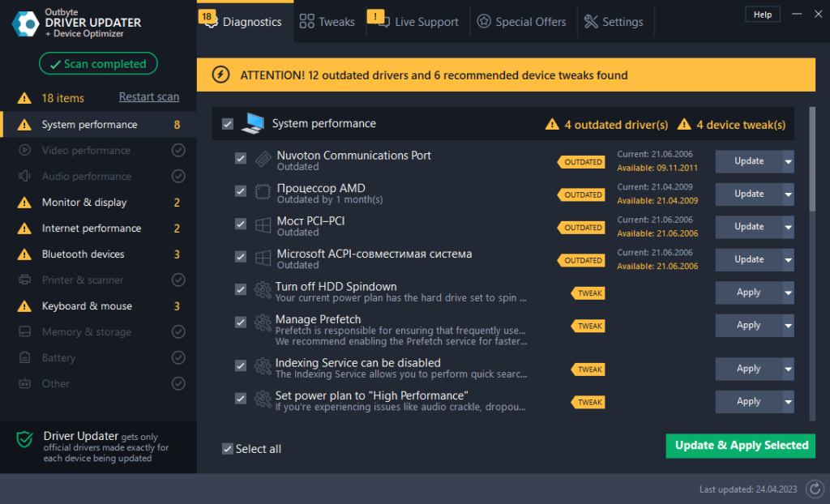Update the Процессор AMD driver
This screenshot has height=504, width=830.
pos(749,194)
